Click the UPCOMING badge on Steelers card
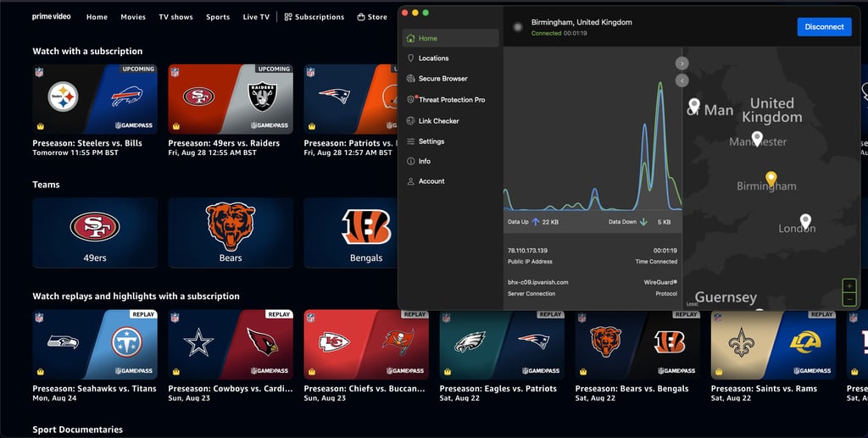868x438 pixels. click(138, 69)
